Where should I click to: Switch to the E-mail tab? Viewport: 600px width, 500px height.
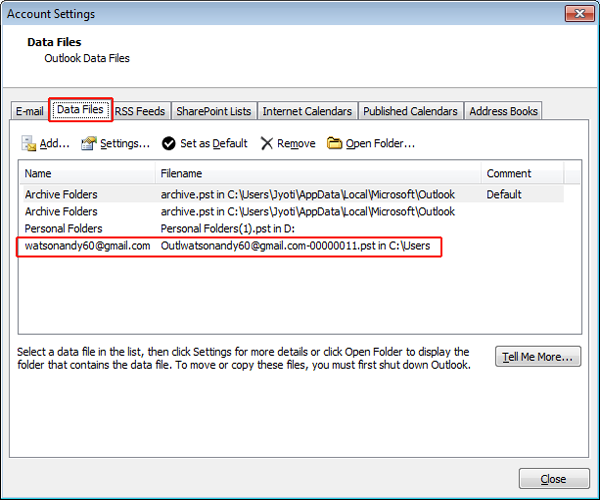pos(29,111)
